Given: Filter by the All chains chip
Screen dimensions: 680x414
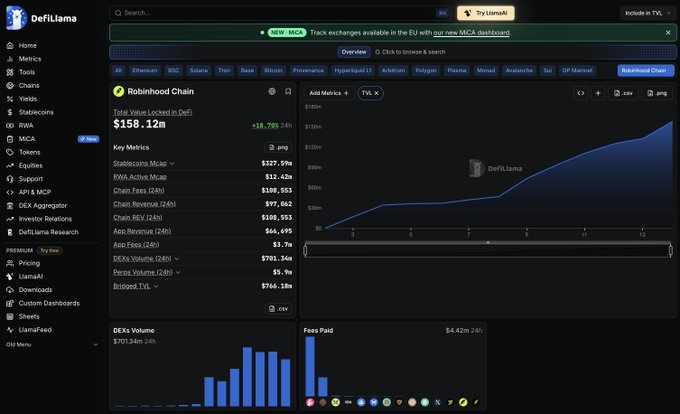Looking at the screenshot, I should [118, 70].
